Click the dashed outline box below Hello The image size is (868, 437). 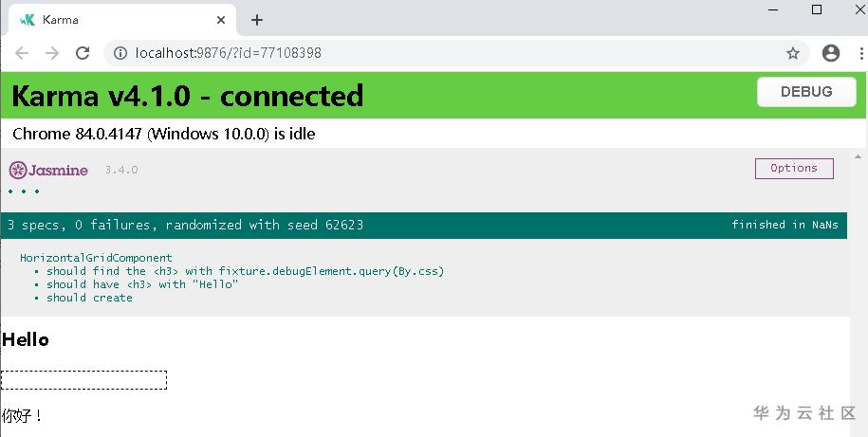tap(83, 380)
